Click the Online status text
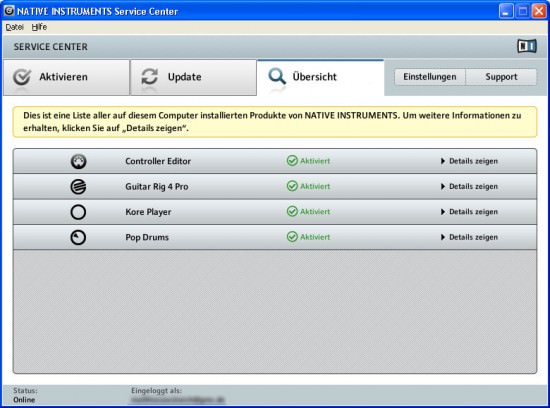Viewport: 550px width, 408px height. pyautogui.click(x=24, y=400)
